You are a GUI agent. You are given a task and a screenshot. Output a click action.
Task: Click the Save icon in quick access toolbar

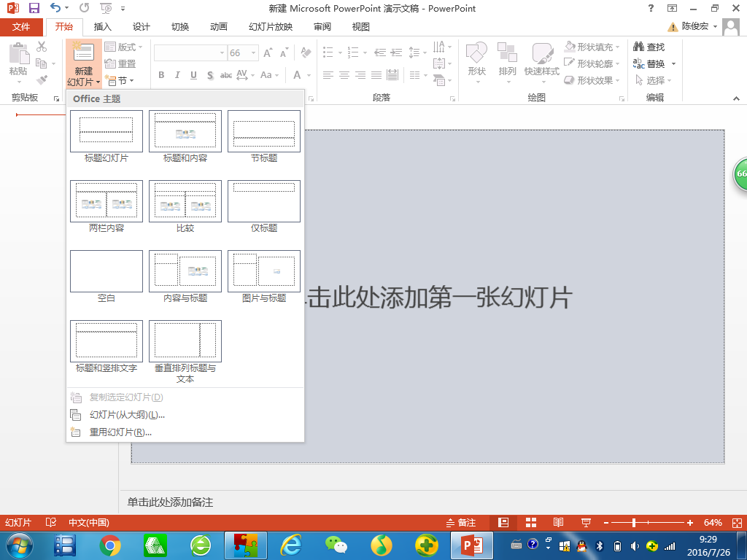click(34, 8)
